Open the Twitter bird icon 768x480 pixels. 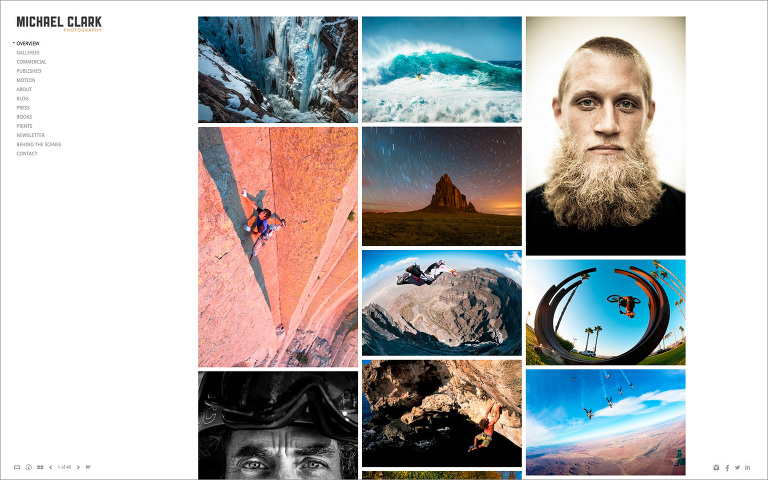click(x=737, y=468)
